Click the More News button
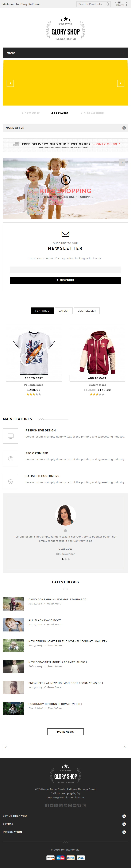Screen dimensions: 131x868 [x=65, y=731]
